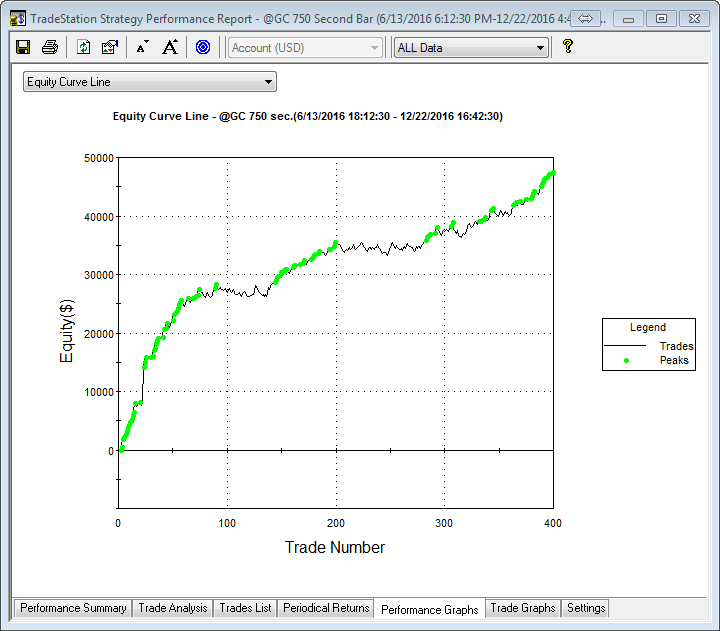Click the Print report icon
Viewport: 720px width, 631px height.
tap(49, 47)
